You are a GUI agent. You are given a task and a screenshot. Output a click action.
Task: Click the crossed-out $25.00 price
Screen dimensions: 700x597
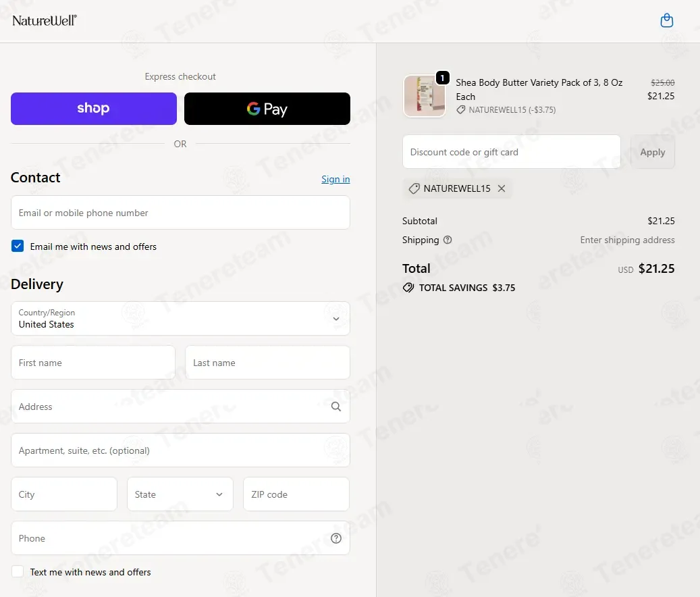tap(662, 82)
